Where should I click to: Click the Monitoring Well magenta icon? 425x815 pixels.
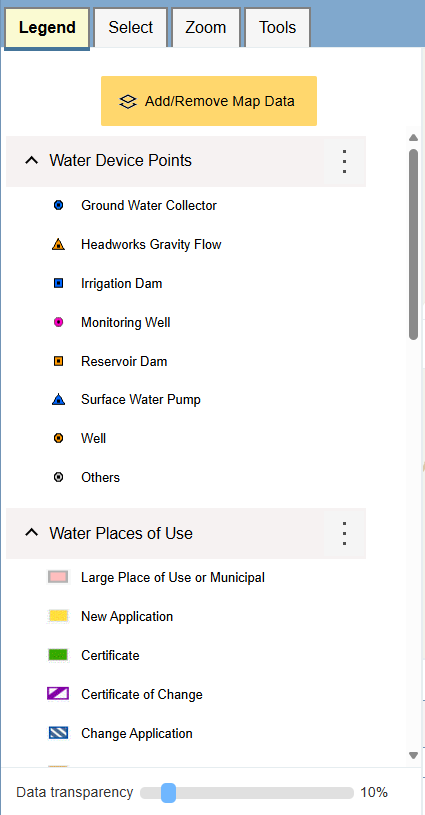point(58,322)
